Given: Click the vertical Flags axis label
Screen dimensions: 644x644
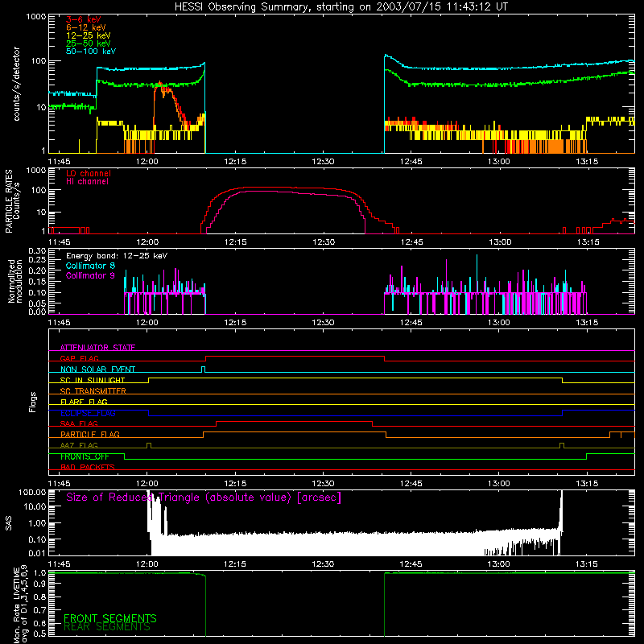Looking at the screenshot, I should [33, 402].
